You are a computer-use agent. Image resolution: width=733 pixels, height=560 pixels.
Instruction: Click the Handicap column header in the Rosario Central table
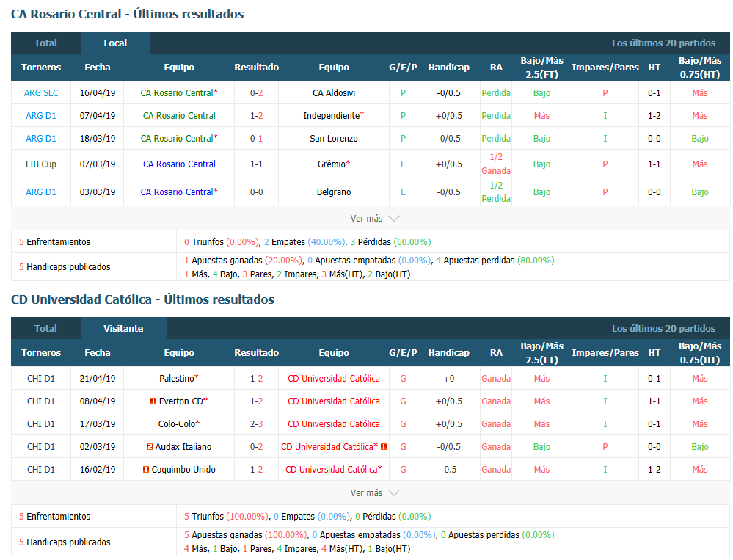(x=449, y=68)
